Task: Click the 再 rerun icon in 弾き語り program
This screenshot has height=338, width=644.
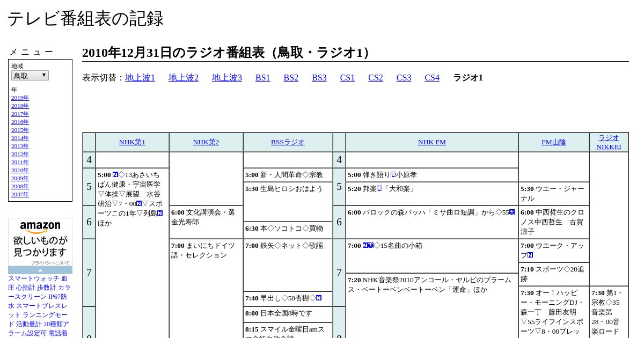Action: click(x=393, y=175)
